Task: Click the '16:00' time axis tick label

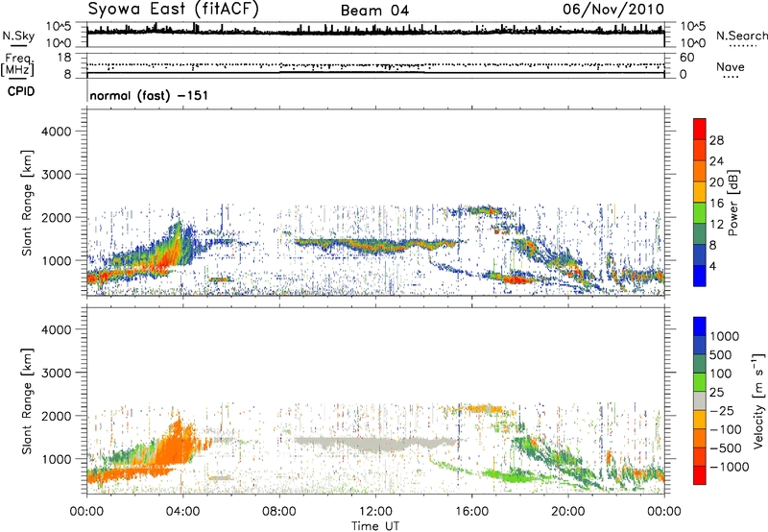Action: click(x=471, y=512)
